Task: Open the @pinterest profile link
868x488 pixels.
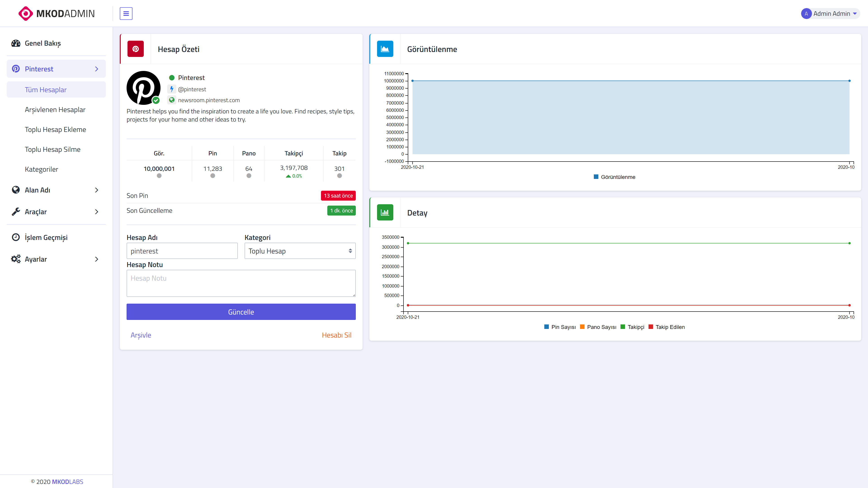Action: tap(192, 89)
